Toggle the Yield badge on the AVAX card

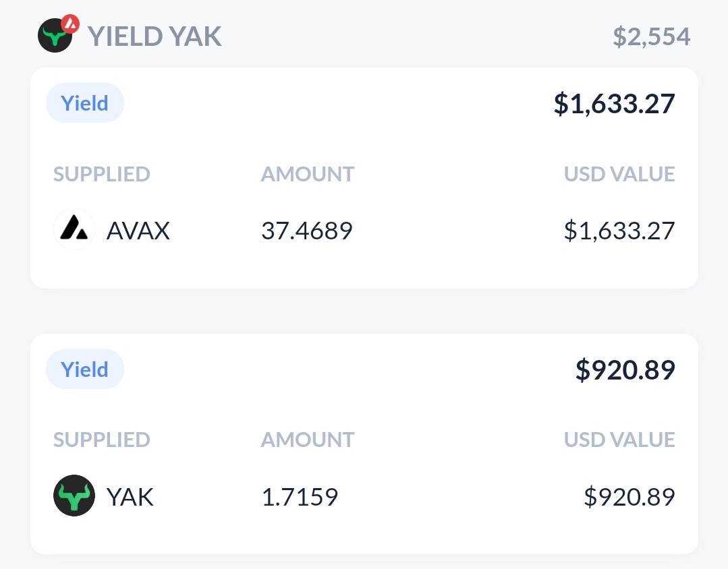tap(85, 102)
